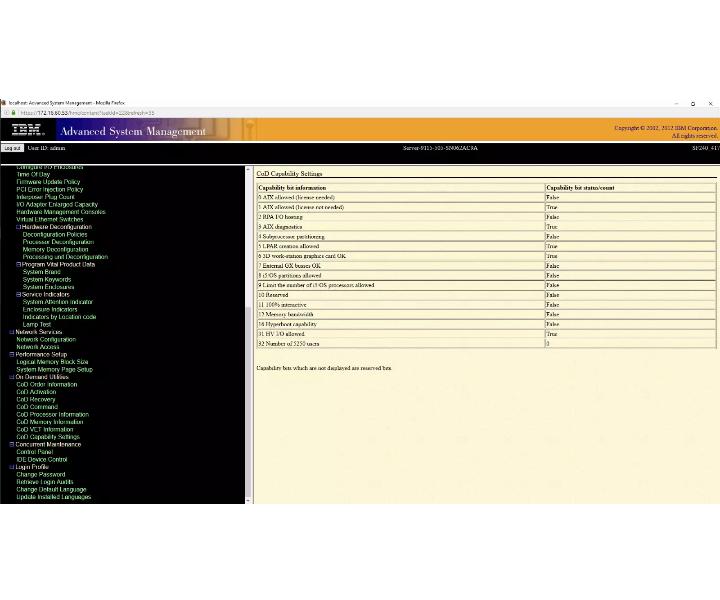
Task: Open the Change Password page
Action: click(x=41, y=474)
